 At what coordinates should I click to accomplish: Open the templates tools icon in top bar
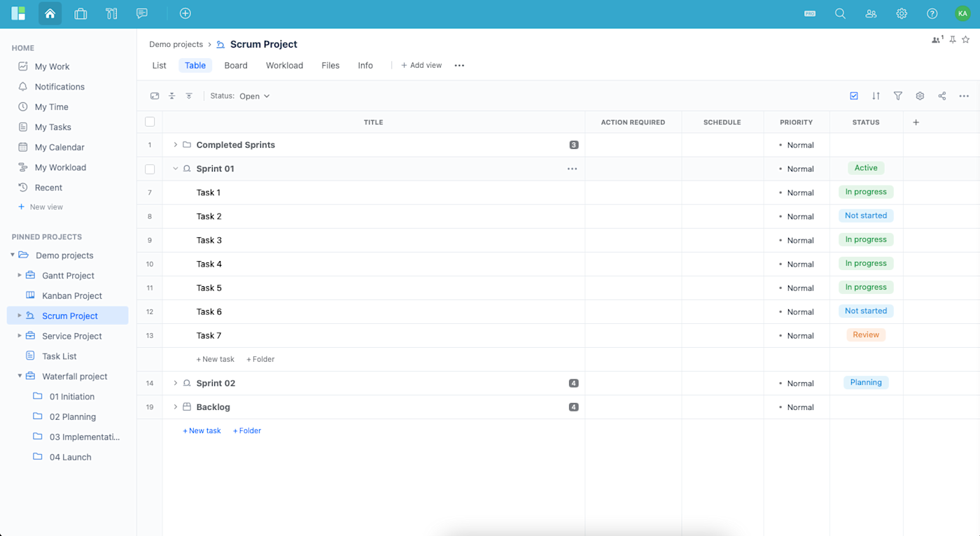click(111, 13)
